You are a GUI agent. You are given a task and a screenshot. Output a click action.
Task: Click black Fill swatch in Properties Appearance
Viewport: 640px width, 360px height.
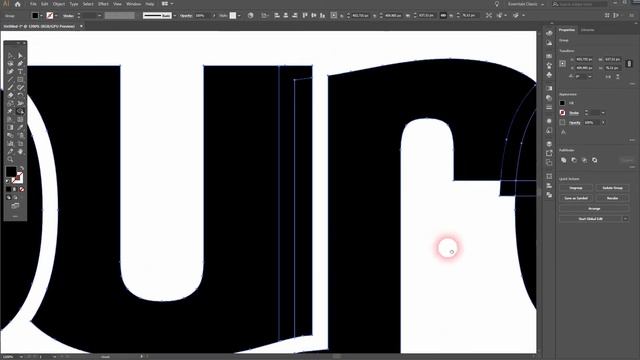tap(562, 103)
